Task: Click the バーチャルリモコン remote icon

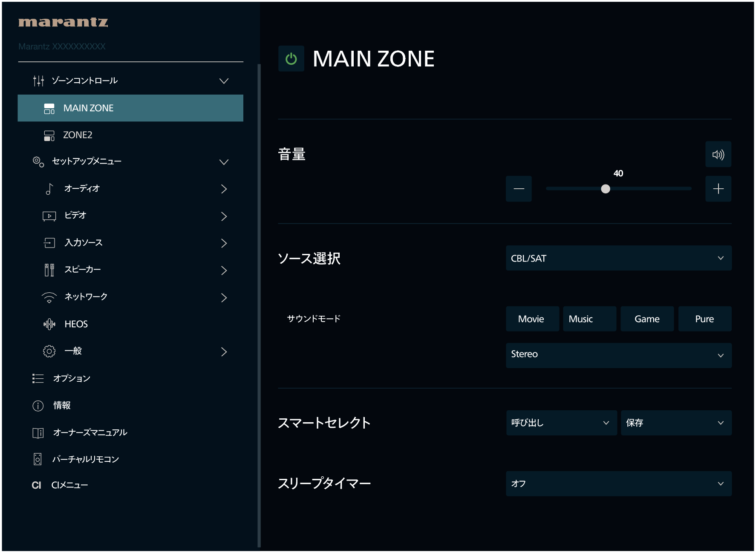Action: point(38,459)
